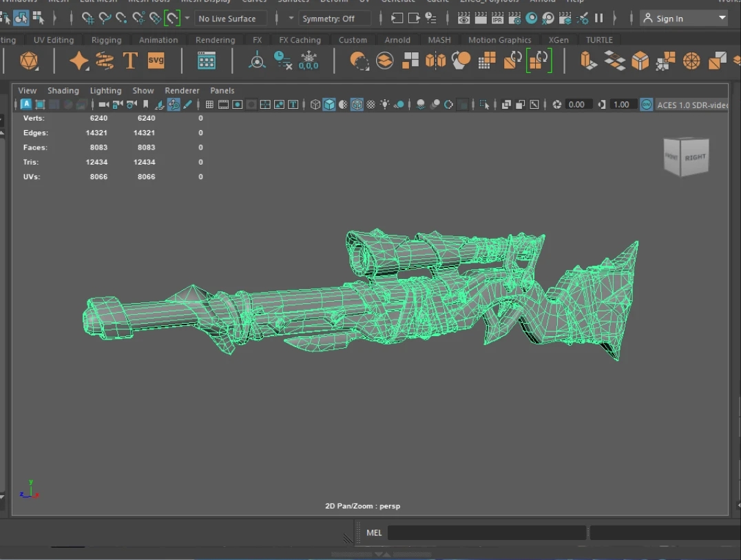Open the Symmetry: Off dropdown
This screenshot has height=560, width=741.
[333, 19]
